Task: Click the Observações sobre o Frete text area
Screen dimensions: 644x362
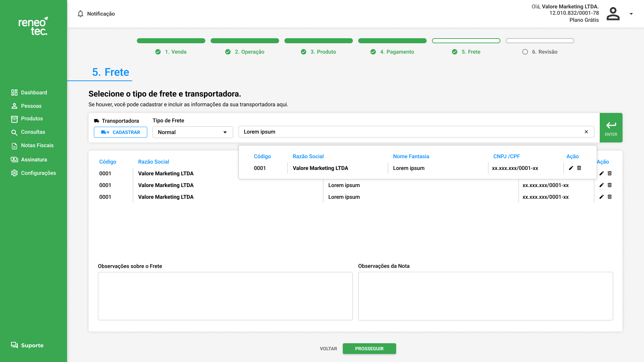Action: coord(225,296)
